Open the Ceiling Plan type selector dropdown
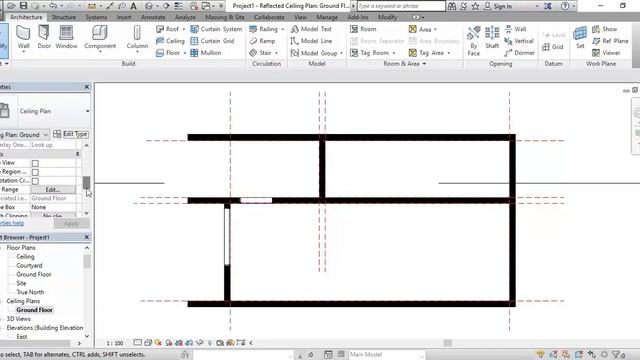This screenshot has height=360, width=640. pos(87,111)
